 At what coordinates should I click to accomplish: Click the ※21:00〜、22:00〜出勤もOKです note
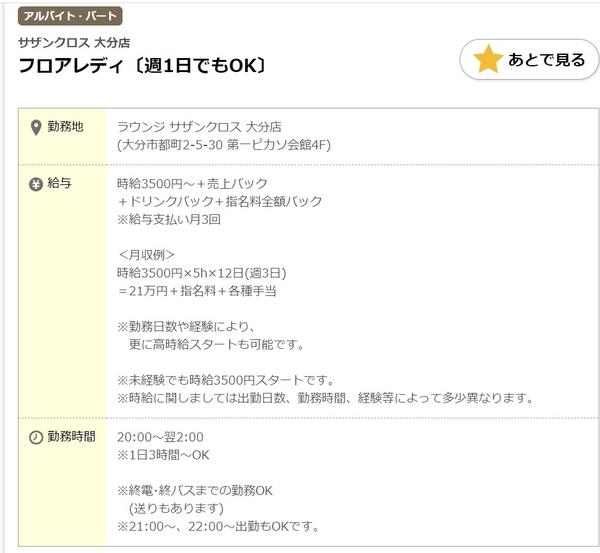pos(218,527)
